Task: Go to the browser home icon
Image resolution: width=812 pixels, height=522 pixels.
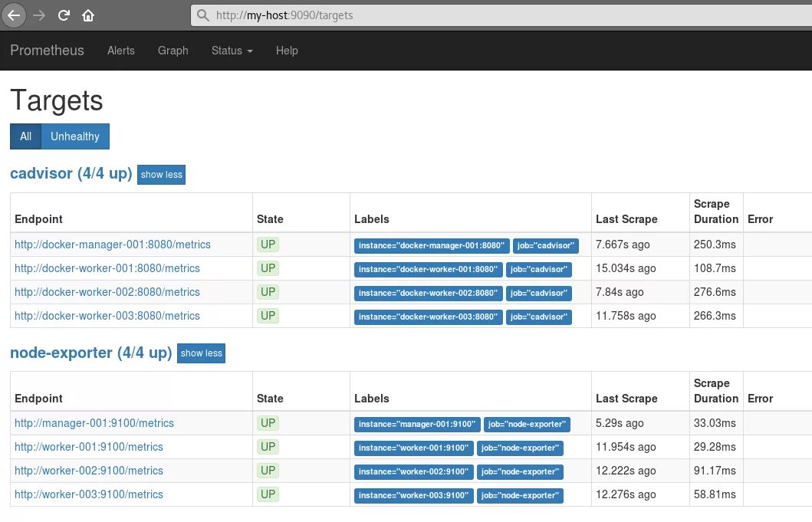Action: coord(88,15)
